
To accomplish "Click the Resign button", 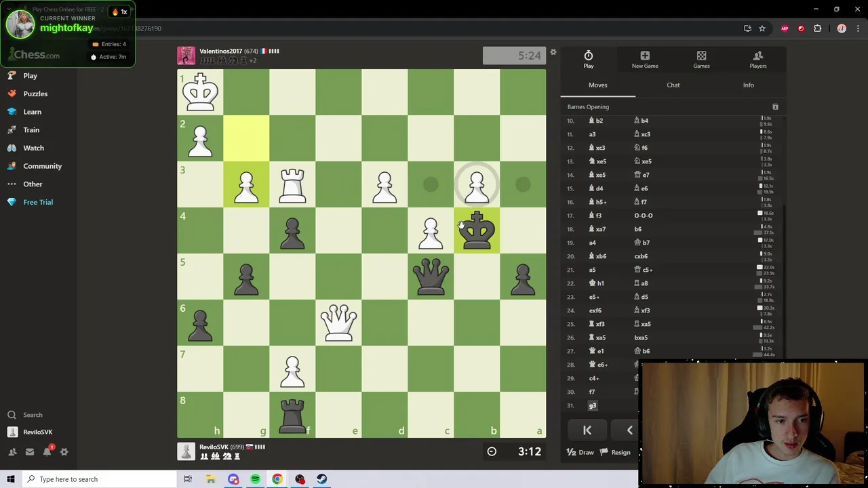I will click(x=616, y=452).
